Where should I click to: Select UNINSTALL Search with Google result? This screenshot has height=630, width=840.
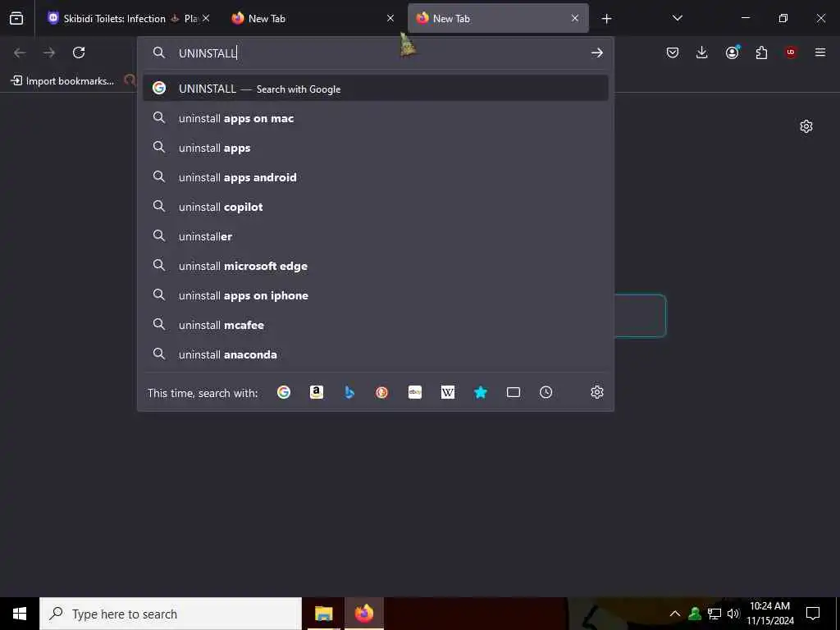pyautogui.click(x=375, y=89)
